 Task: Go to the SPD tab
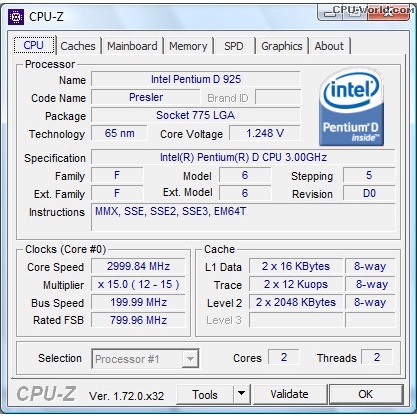tap(234, 46)
